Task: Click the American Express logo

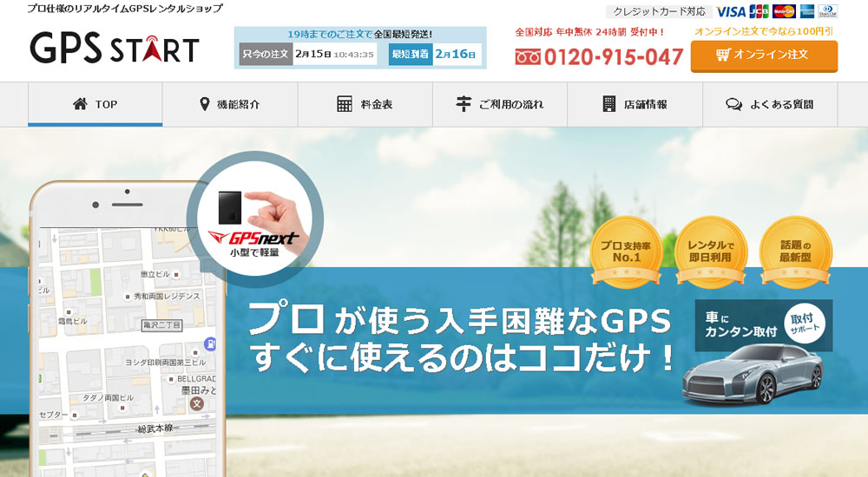Action: (807, 11)
